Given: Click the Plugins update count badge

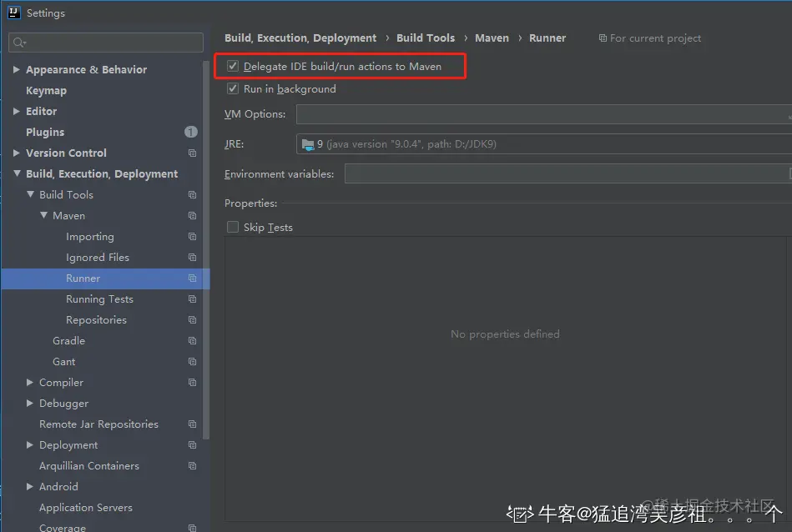Looking at the screenshot, I should click(190, 132).
